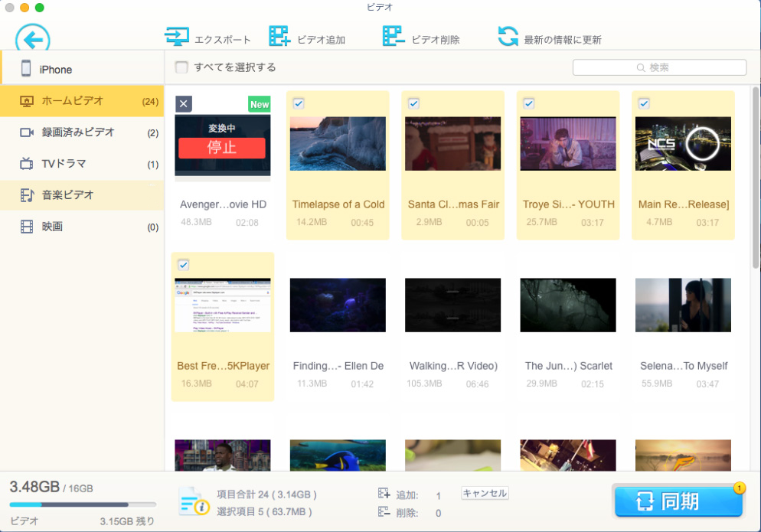
Task: Click the Finding...- Ellen De title text
Action: [338, 366]
